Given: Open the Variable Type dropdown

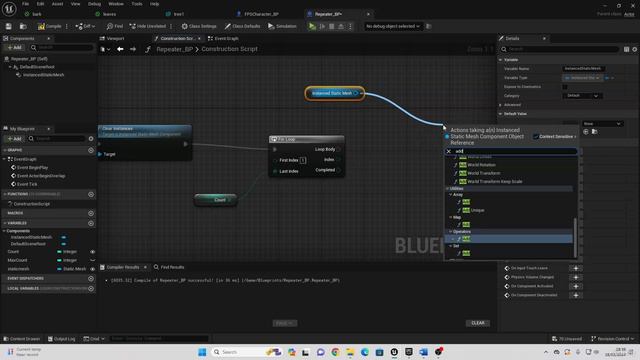Looking at the screenshot, I should tap(582, 78).
